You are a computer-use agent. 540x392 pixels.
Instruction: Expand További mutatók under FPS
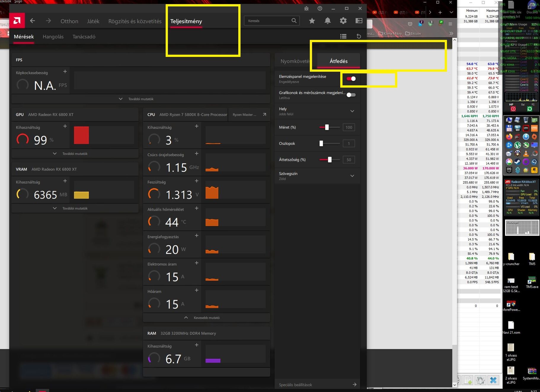pos(141,99)
